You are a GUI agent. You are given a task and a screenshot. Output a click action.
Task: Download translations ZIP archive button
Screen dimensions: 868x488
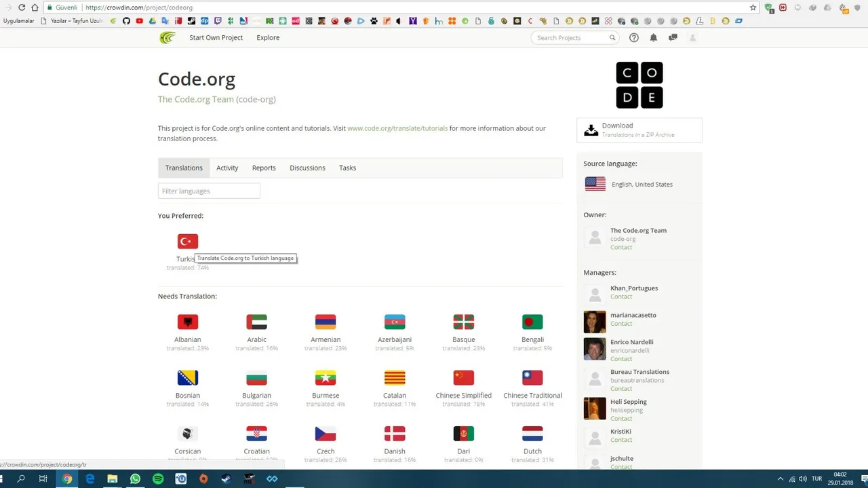tap(639, 130)
